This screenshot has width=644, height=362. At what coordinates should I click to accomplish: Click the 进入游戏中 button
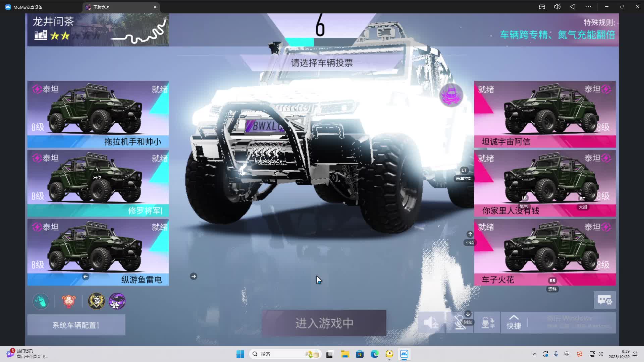point(324,323)
